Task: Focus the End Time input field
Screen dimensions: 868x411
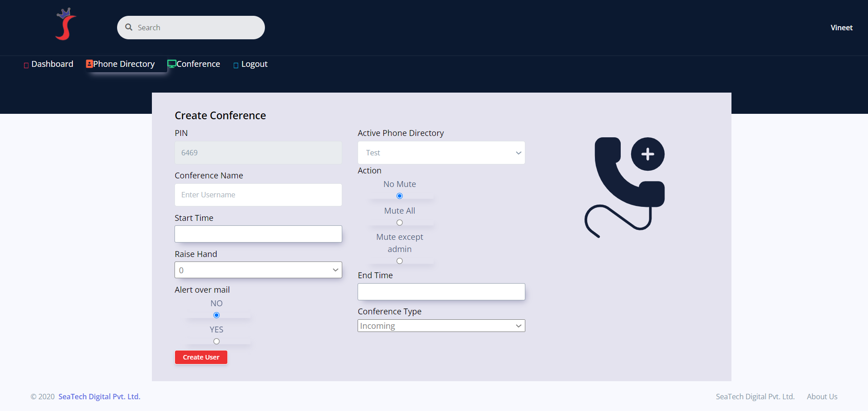Action: coord(441,292)
